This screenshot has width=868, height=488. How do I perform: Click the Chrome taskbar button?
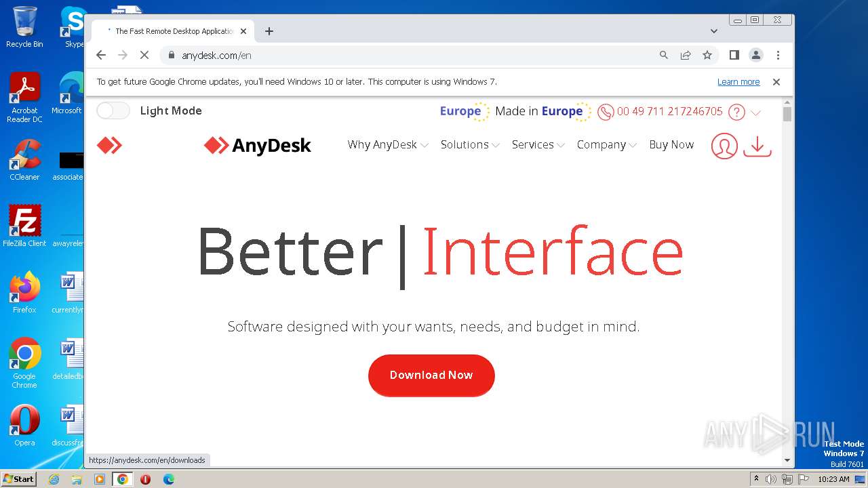coord(123,479)
